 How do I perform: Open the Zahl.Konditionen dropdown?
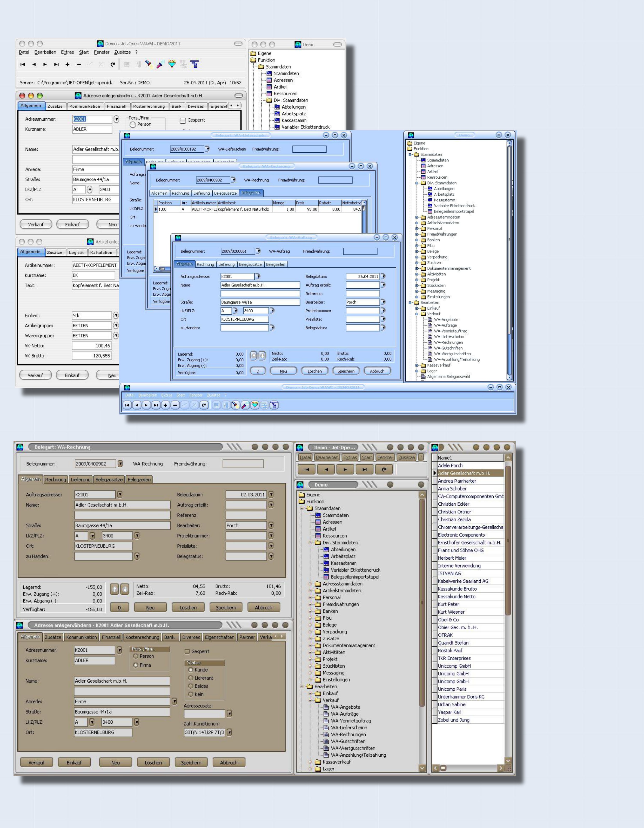click(x=229, y=732)
